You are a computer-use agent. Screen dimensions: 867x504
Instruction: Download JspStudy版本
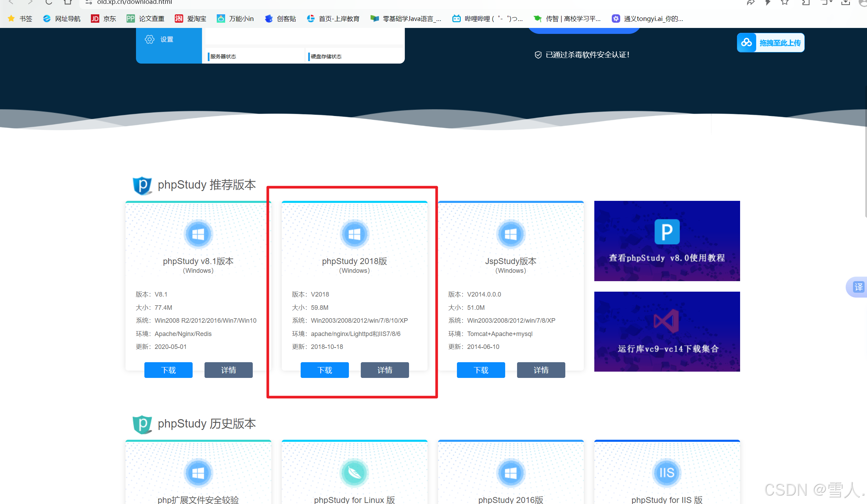click(481, 370)
